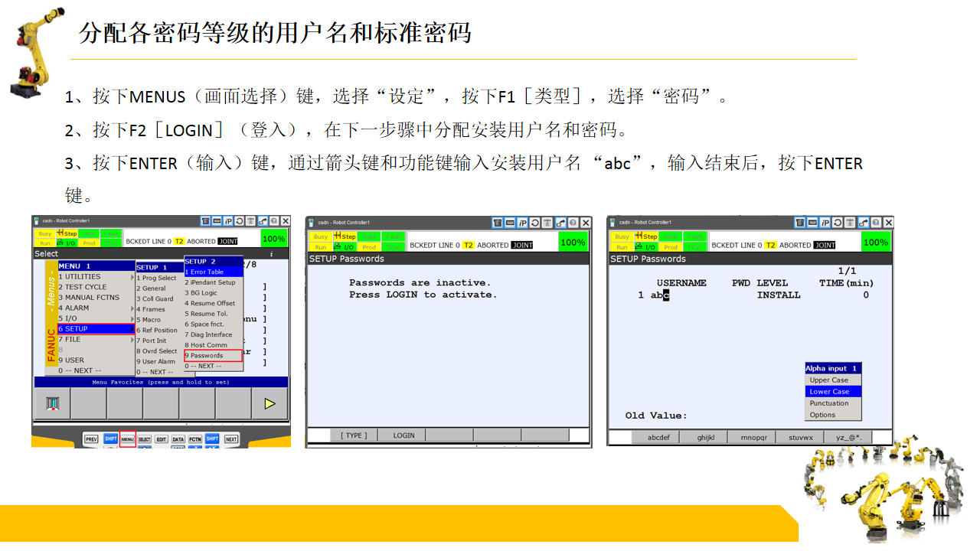The height and width of the screenshot is (551, 980).
Task: Toggle the Hold status indicator
Action: coord(88,233)
